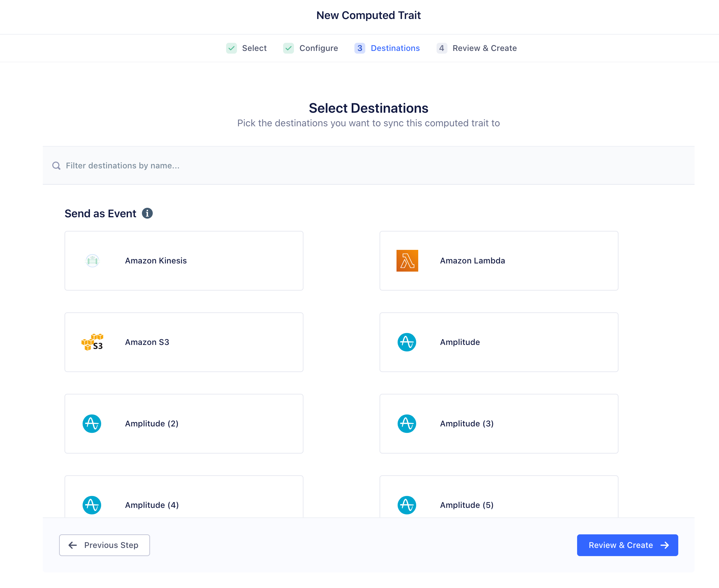Click the info icon beside Send as Event
The height and width of the screenshot is (588, 719).
coord(147,214)
